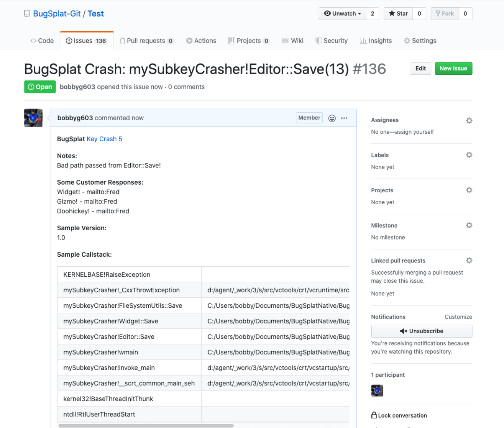Open the Key Crash 5 link
Screen dimensions: 504x428
pyautogui.click(x=104, y=139)
